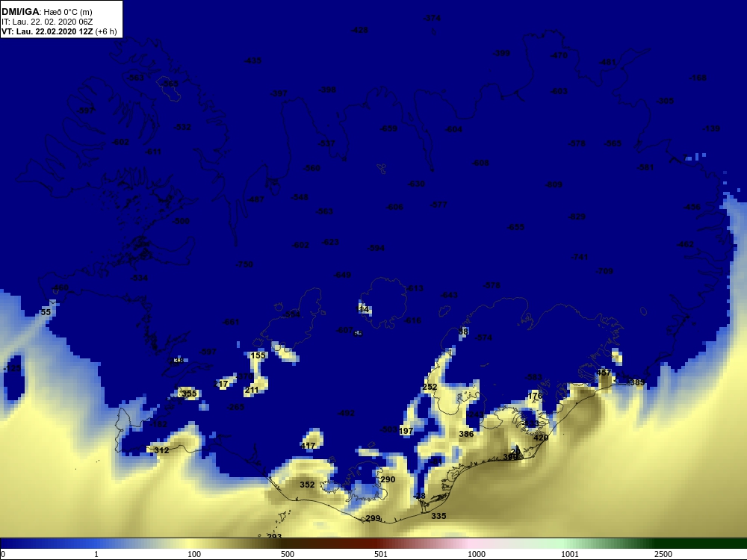This screenshot has height=560, width=747.
Task: Click the map value '-630'
Action: click(x=416, y=184)
